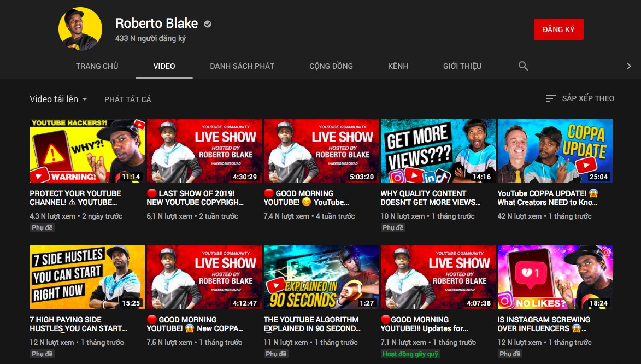Click the YouTube COPPA UPDATE title
641x364 pixels.
(548, 197)
